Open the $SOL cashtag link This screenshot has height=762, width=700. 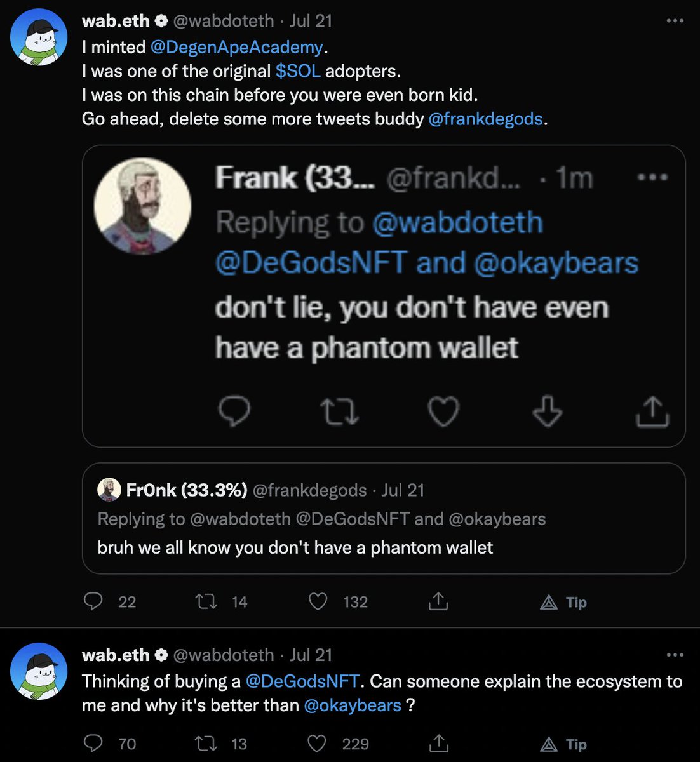pyautogui.click(x=298, y=70)
